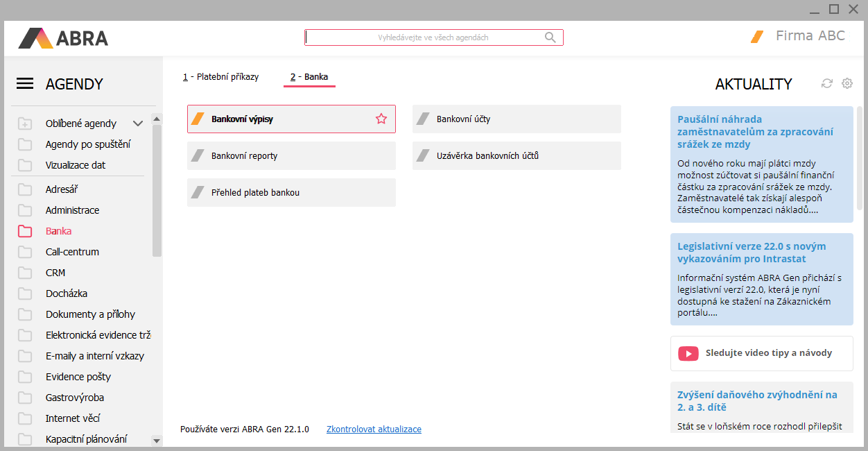Click the ABRA logo
This screenshot has height=451, width=868.
click(x=63, y=37)
